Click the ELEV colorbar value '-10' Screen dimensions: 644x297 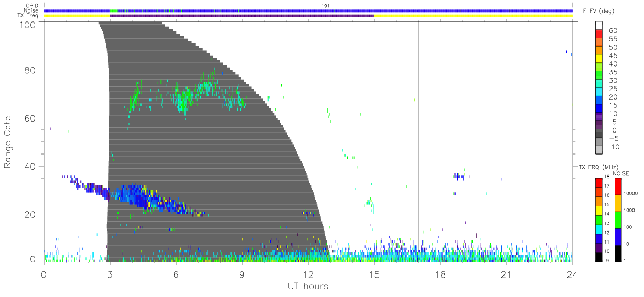pyautogui.click(x=614, y=147)
